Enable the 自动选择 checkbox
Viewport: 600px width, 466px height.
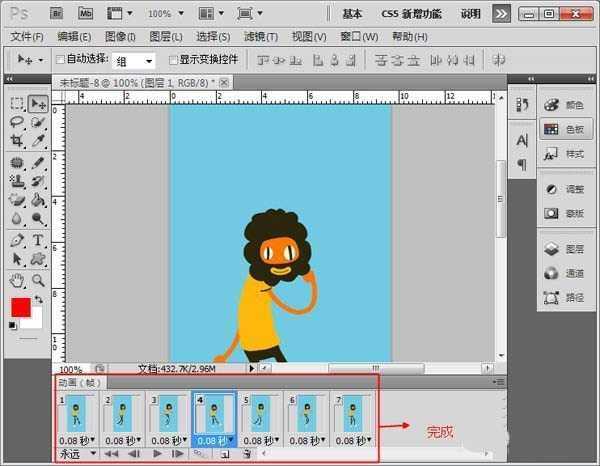coord(59,60)
